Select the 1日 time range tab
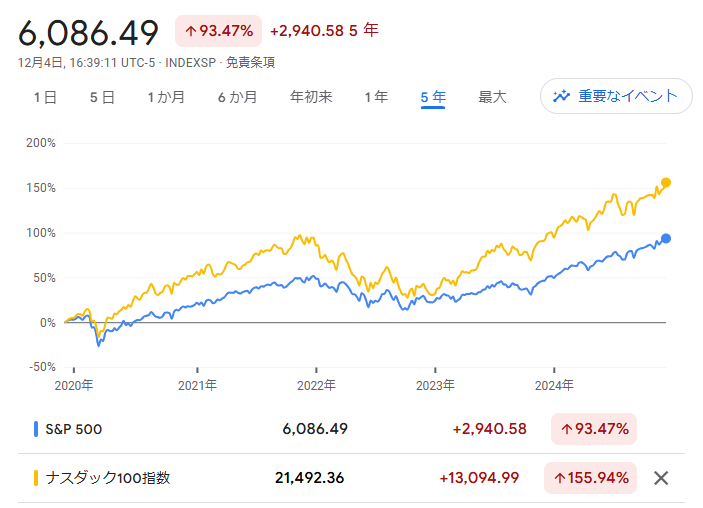 pyautogui.click(x=45, y=97)
